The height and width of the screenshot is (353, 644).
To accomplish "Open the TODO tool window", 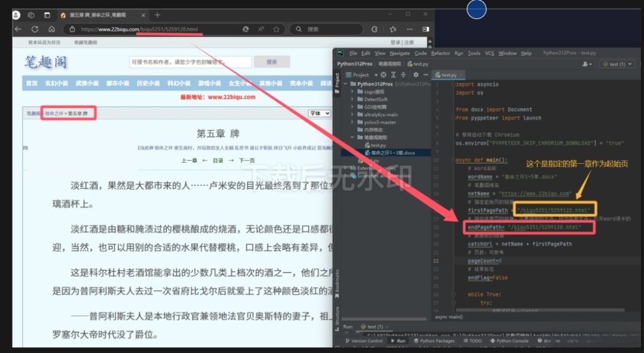I will (473, 340).
